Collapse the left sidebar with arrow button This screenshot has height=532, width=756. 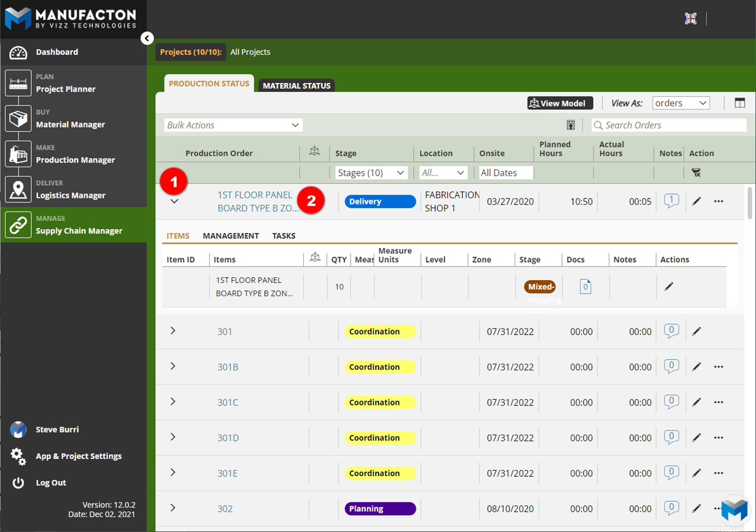tap(147, 38)
